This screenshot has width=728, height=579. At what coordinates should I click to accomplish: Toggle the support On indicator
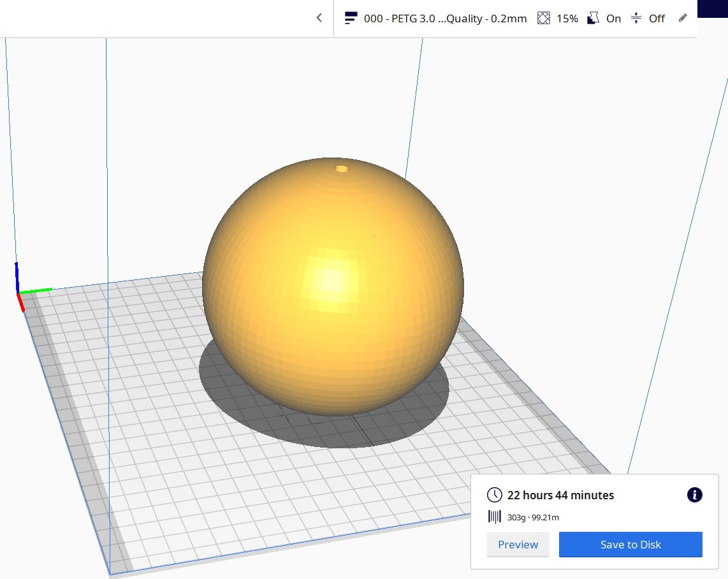coord(613,18)
